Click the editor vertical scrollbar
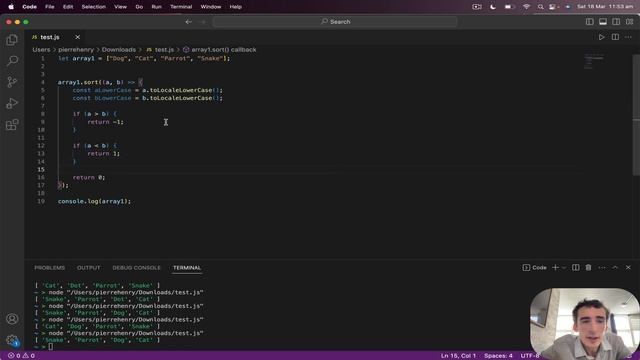Image resolution: width=640 pixels, height=360 pixels. tap(636, 115)
